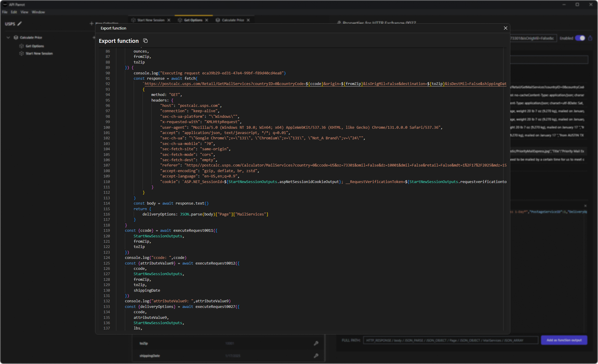Open the Edit menu

14,12
